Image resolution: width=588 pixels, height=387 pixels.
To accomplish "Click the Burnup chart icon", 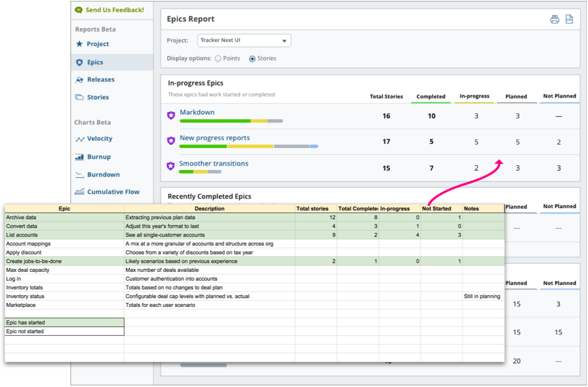I will click(79, 157).
